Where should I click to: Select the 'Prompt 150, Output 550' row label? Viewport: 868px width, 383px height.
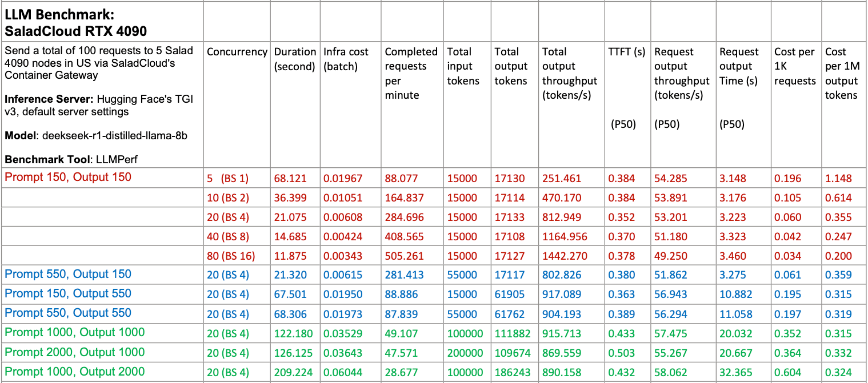click(68, 294)
